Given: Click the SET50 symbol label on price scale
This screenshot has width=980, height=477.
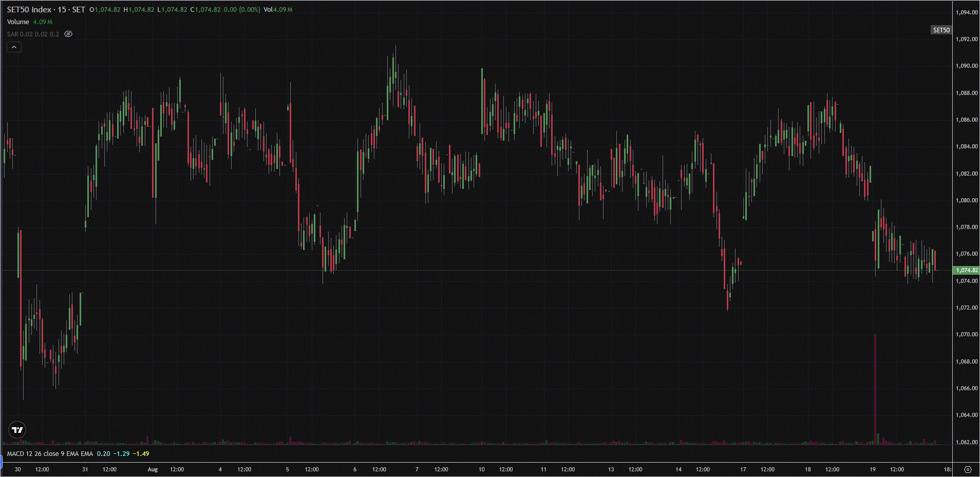Looking at the screenshot, I should pyautogui.click(x=941, y=30).
